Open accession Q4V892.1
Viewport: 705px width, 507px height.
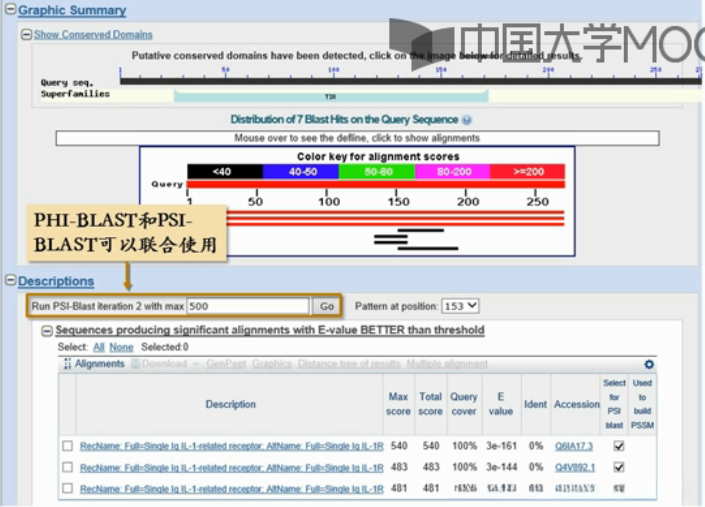[x=575, y=467]
